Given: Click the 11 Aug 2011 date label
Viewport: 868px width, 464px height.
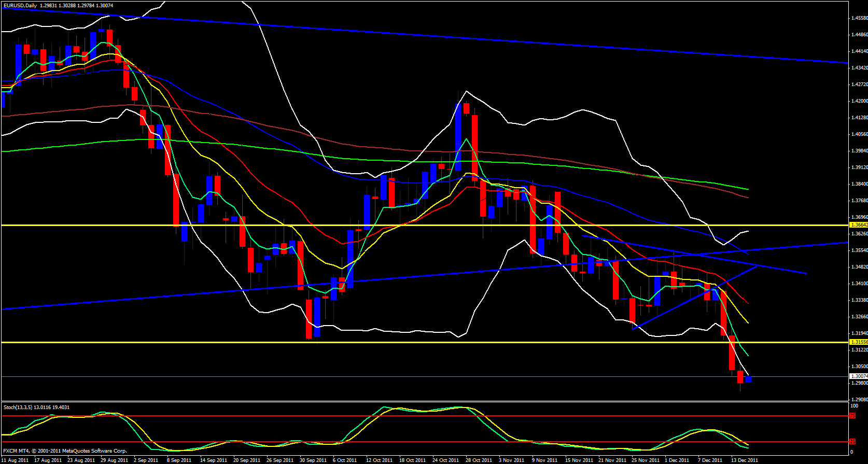Looking at the screenshot, I should coord(16,460).
